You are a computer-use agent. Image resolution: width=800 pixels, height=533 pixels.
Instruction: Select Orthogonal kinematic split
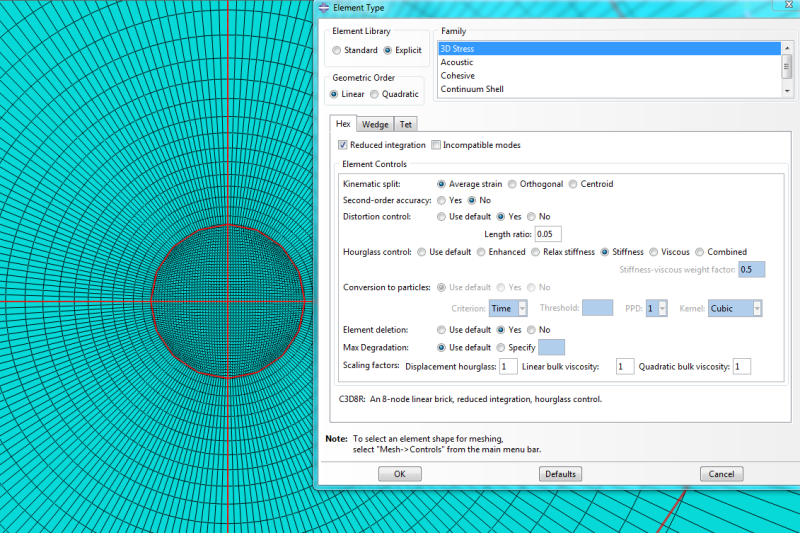512,184
